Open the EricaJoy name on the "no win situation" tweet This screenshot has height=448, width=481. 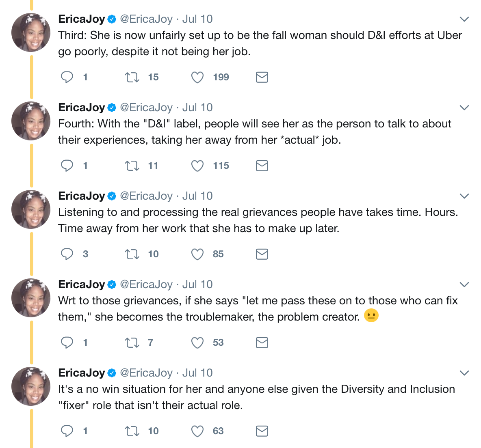click(82, 373)
